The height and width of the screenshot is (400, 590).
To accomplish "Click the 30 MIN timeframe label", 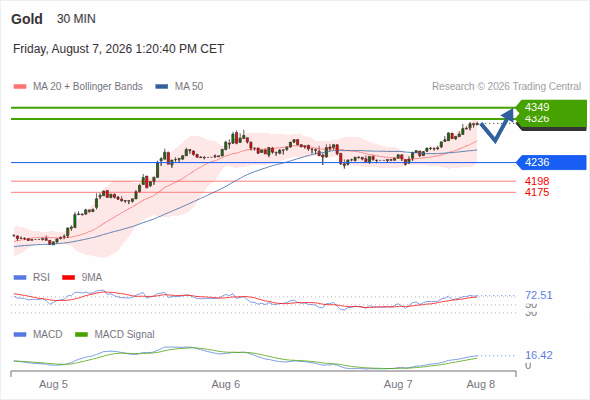I will (x=76, y=19).
